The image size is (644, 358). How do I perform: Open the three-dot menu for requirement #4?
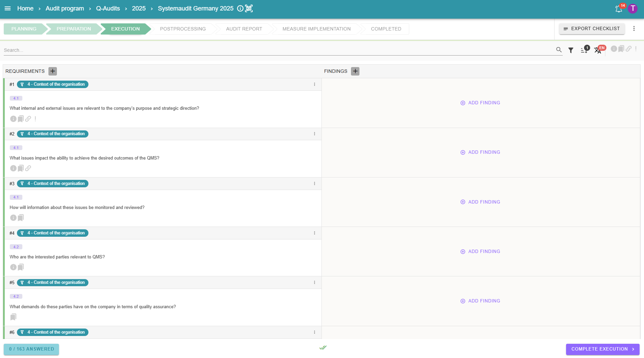pos(314,233)
